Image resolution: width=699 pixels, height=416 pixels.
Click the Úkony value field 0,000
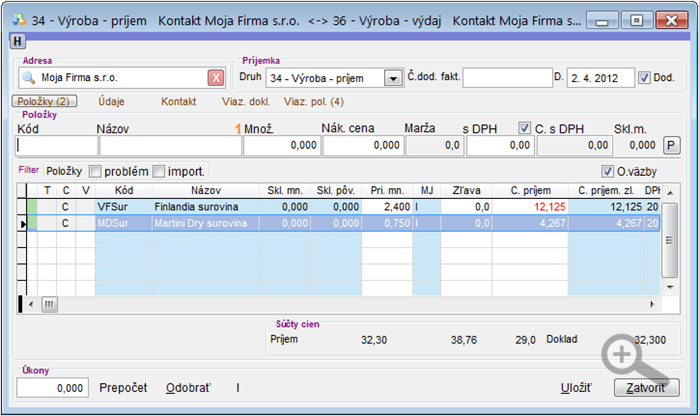(53, 388)
